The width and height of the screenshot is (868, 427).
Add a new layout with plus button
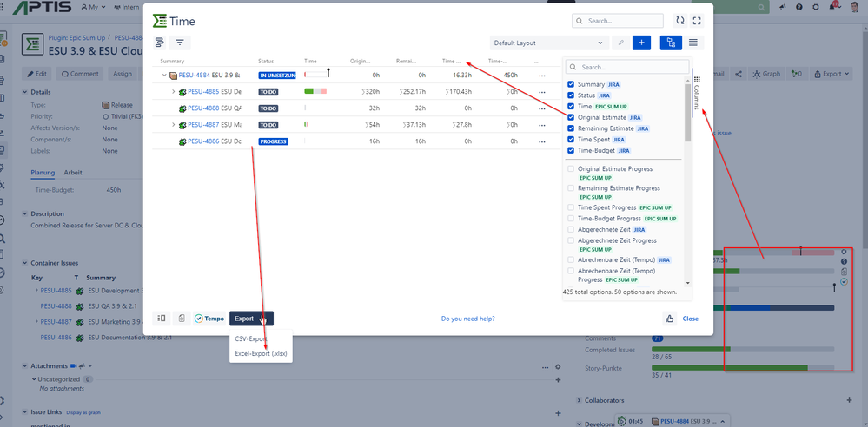tap(641, 43)
